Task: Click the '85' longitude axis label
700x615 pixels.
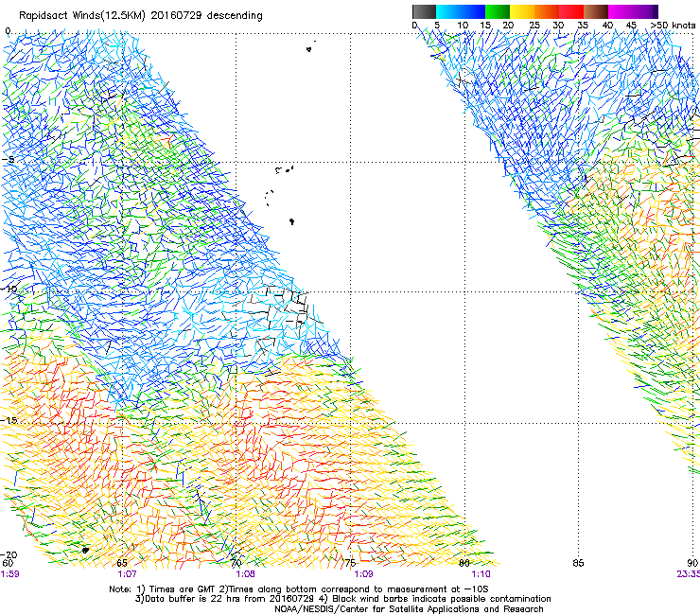Action: (578, 563)
